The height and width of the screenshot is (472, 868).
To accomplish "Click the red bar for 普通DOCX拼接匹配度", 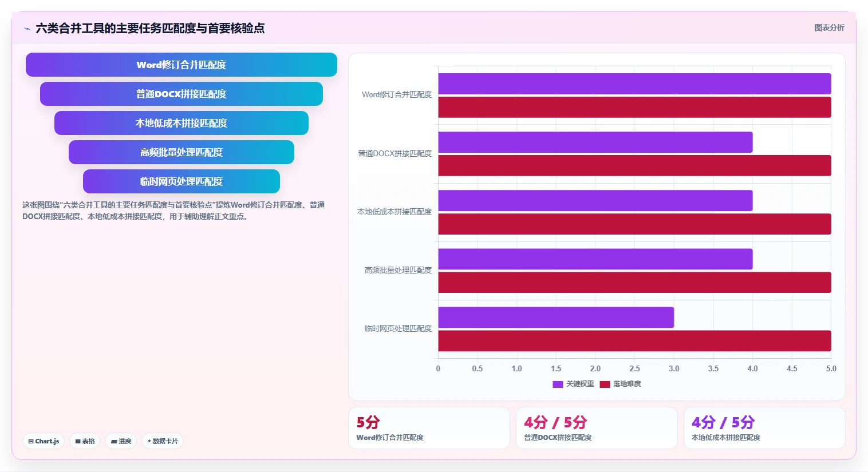I will [x=634, y=165].
